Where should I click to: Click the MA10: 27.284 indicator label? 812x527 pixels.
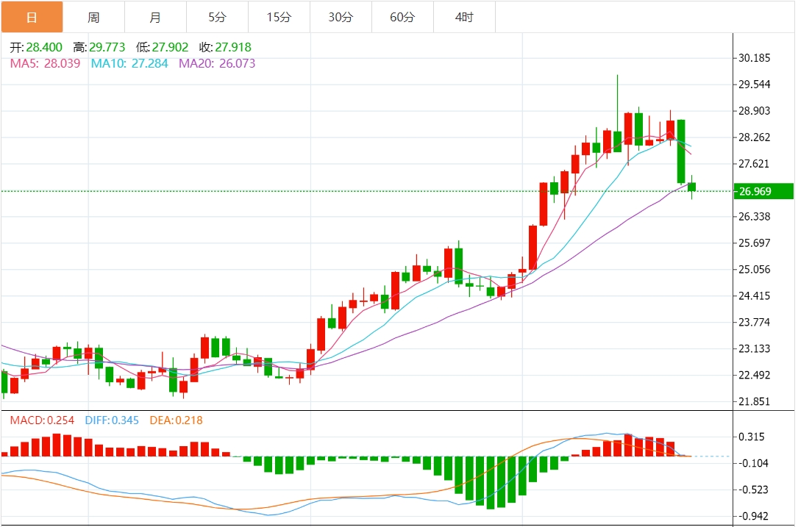(x=129, y=63)
